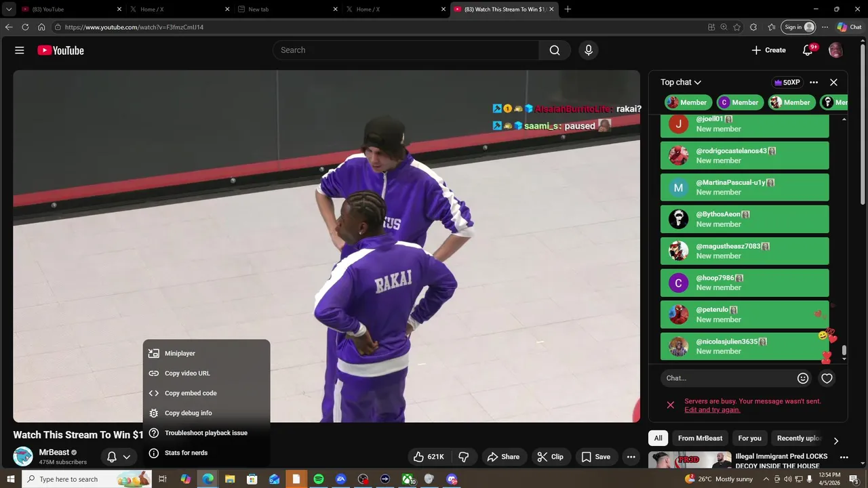Start voice search with the microphone
The image size is (868, 488).
pos(589,50)
